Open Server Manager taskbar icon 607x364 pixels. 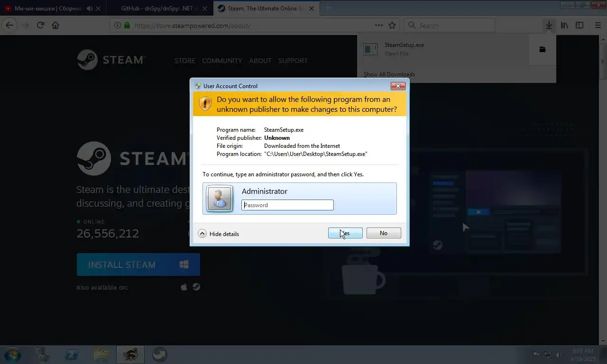click(42, 355)
